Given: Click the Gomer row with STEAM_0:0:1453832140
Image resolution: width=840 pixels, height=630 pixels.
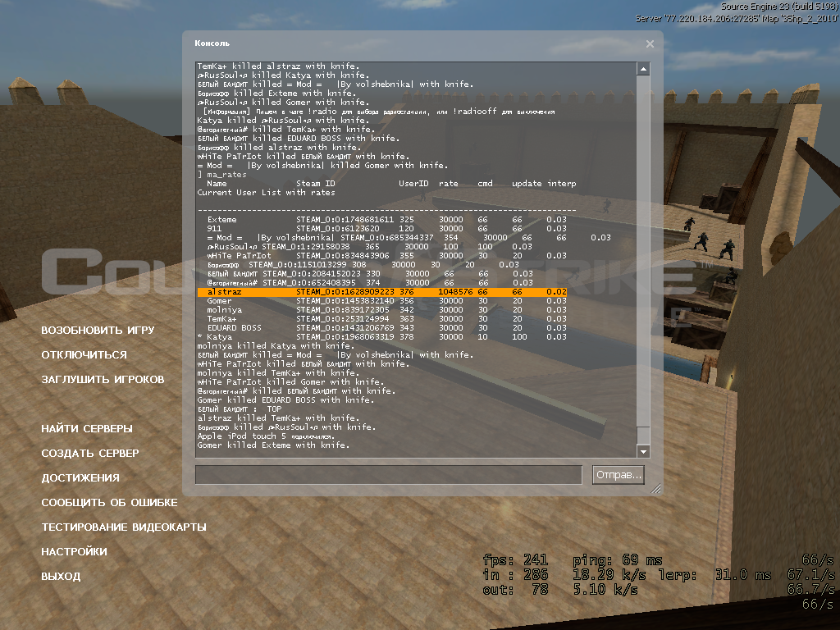Looking at the screenshot, I should pyautogui.click(x=387, y=301).
